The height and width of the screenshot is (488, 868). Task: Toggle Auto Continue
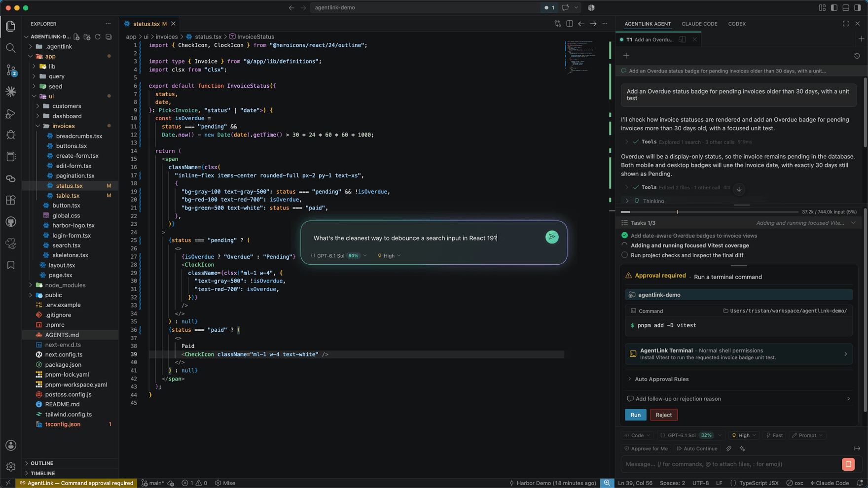click(697, 449)
